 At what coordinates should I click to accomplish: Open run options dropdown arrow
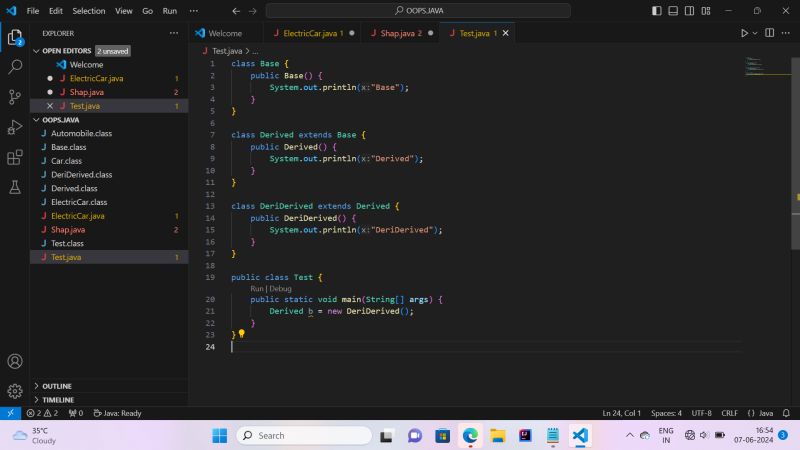click(x=755, y=33)
